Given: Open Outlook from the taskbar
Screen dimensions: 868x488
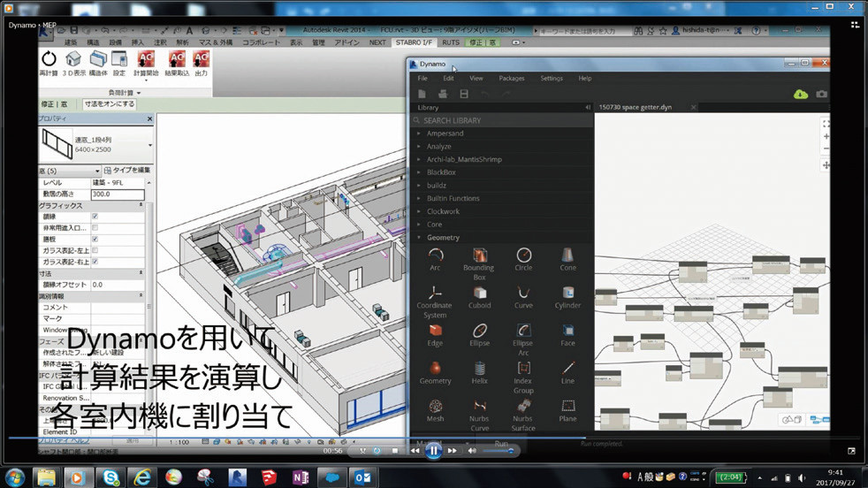Looking at the screenshot, I should [x=363, y=477].
